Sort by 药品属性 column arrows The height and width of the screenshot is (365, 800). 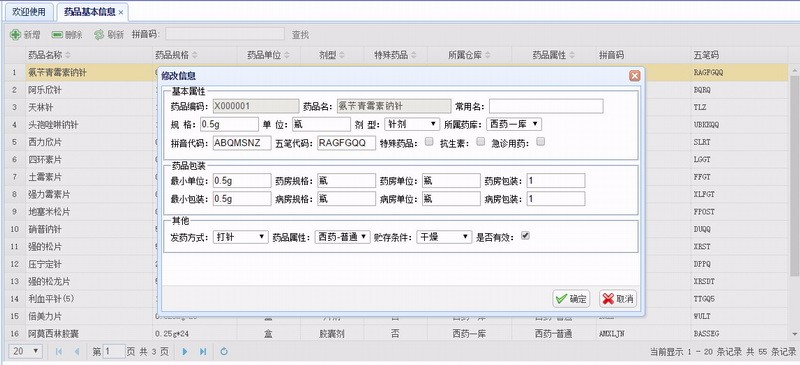point(572,55)
